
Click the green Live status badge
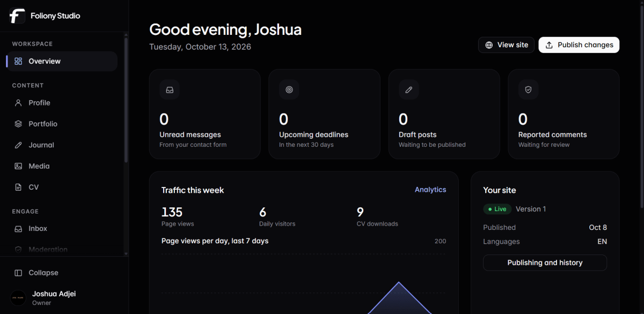click(497, 209)
